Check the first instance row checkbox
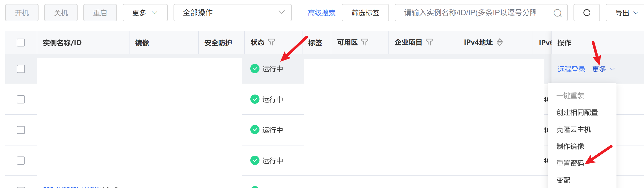Viewport: 644px width, 188px height. pos(21,69)
